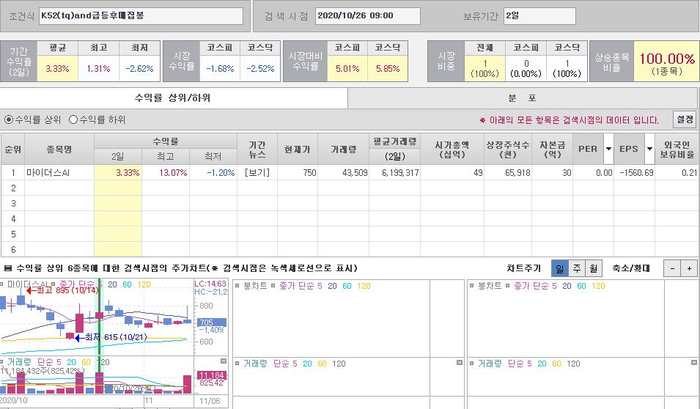
Task: Click the 종가 단순 marker in the 마이더스AI chart
Action: point(53,284)
